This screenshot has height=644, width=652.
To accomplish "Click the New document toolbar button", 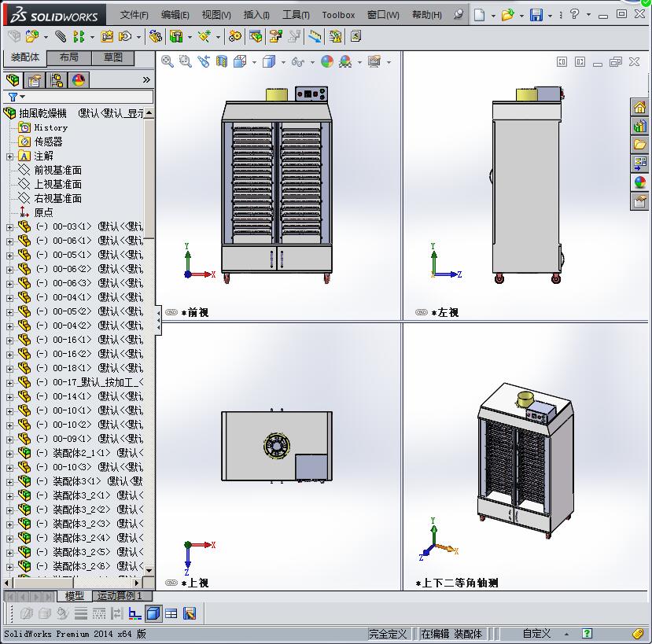I will pyautogui.click(x=480, y=15).
